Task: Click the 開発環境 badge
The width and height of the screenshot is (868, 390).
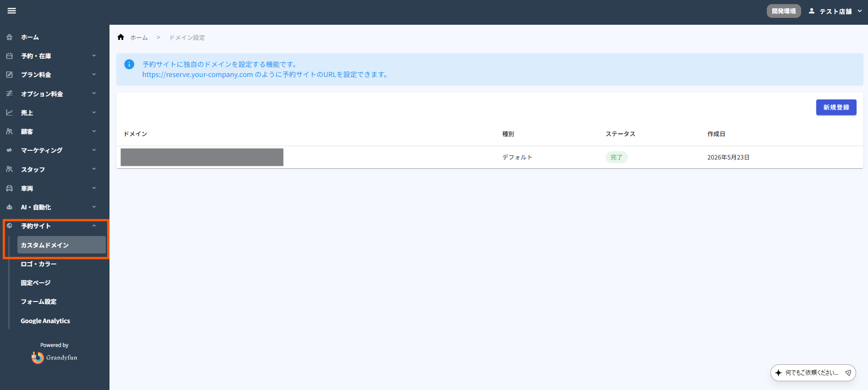Action: (x=784, y=11)
